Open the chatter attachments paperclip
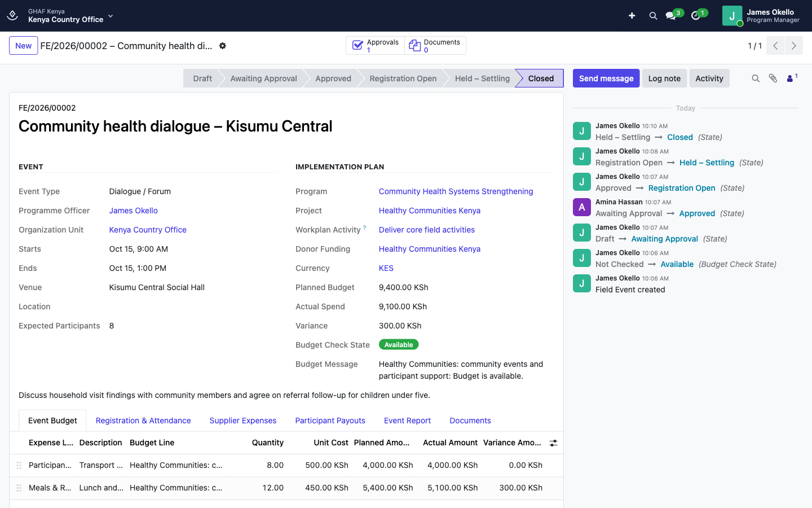The height and width of the screenshot is (508, 812). 773,78
